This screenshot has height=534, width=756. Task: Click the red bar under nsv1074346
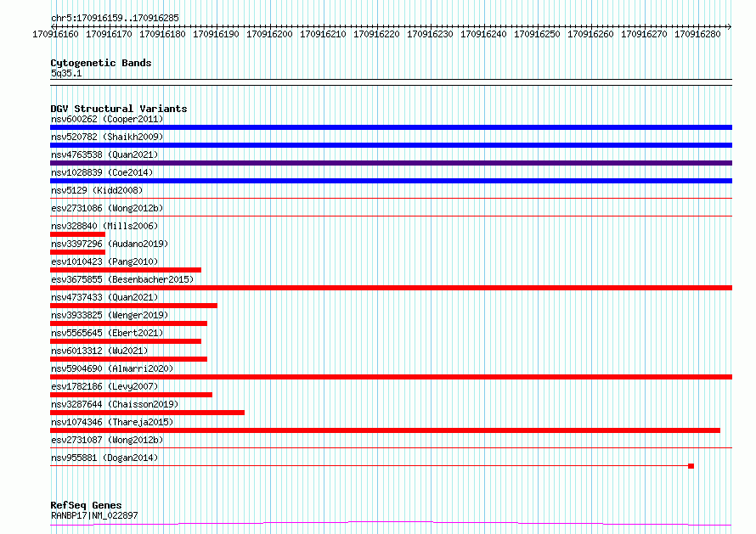[386, 430]
